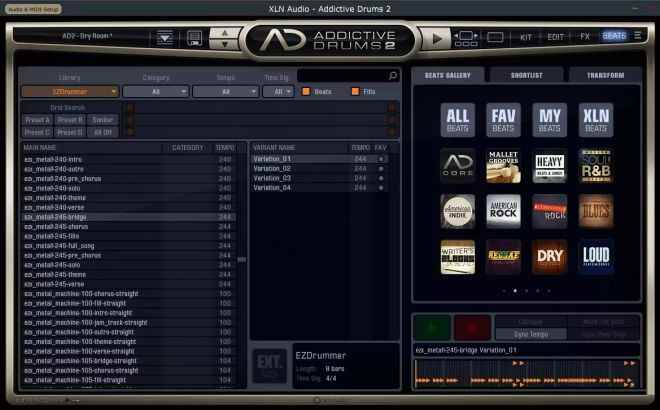The height and width of the screenshot is (410, 660).
Task: Toggle the Fills filter checkbox
Action: click(355, 91)
